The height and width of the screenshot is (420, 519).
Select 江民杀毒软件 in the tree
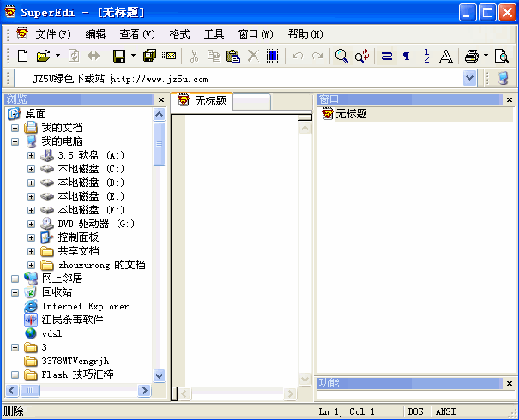point(72,320)
